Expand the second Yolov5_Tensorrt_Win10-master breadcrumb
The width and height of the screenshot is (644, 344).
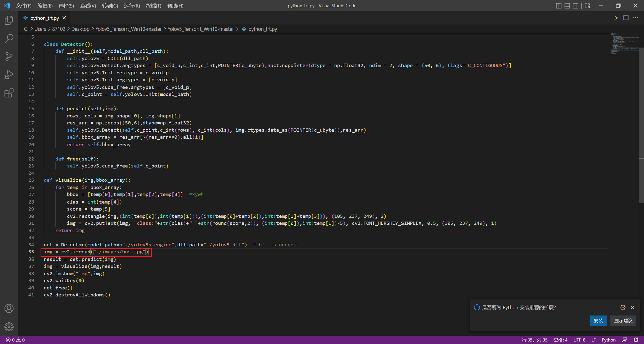click(x=201, y=29)
